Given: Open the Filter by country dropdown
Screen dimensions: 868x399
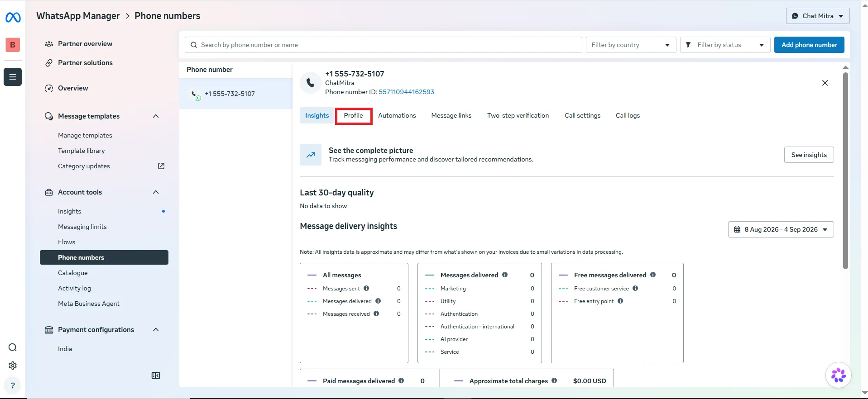Looking at the screenshot, I should click(x=631, y=45).
